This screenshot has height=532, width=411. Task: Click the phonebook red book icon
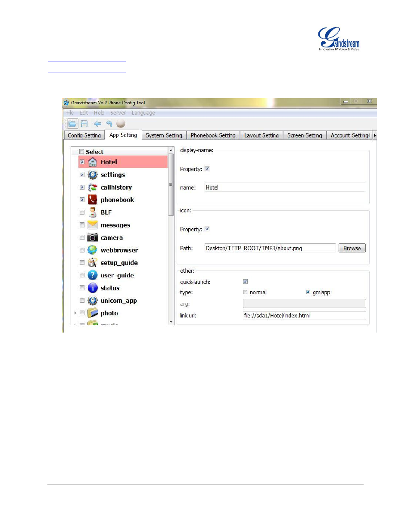93,199
